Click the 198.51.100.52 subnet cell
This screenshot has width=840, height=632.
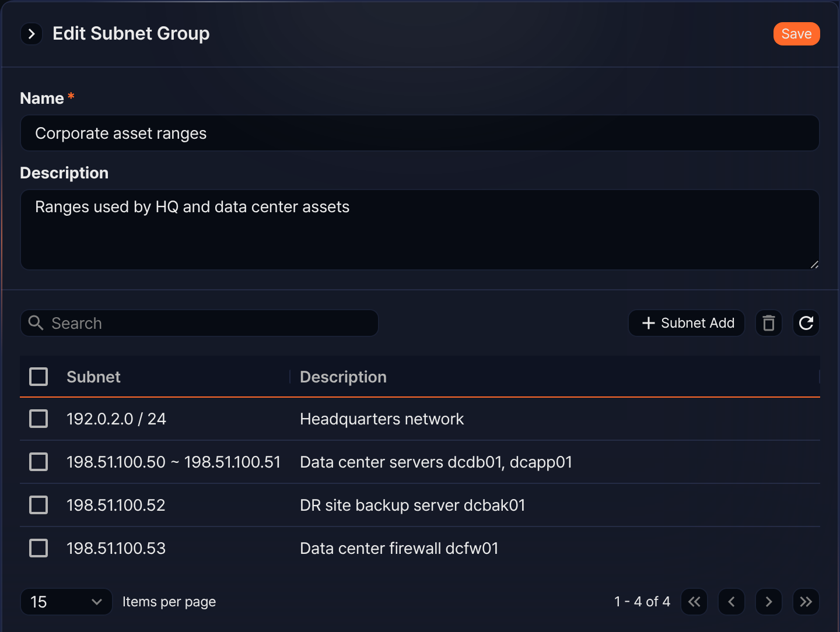coord(116,505)
